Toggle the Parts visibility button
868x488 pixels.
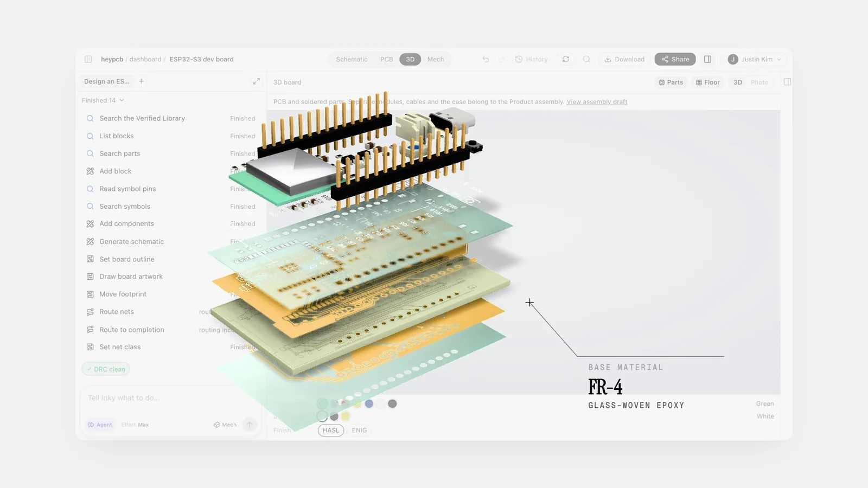671,82
